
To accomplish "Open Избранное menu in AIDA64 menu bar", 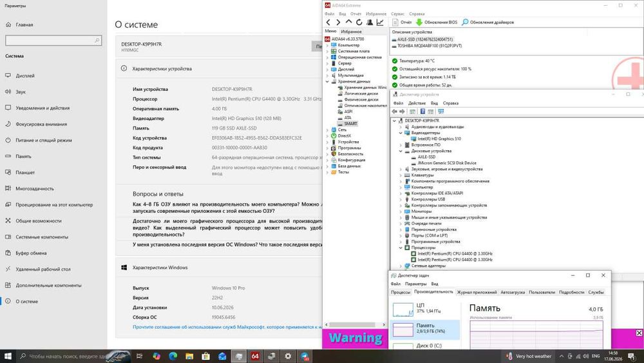I will [x=376, y=14].
